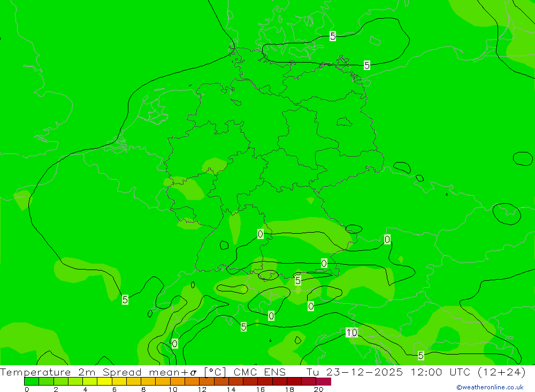Pick the yellow-green swatch above legend value 4

(90, 381)
